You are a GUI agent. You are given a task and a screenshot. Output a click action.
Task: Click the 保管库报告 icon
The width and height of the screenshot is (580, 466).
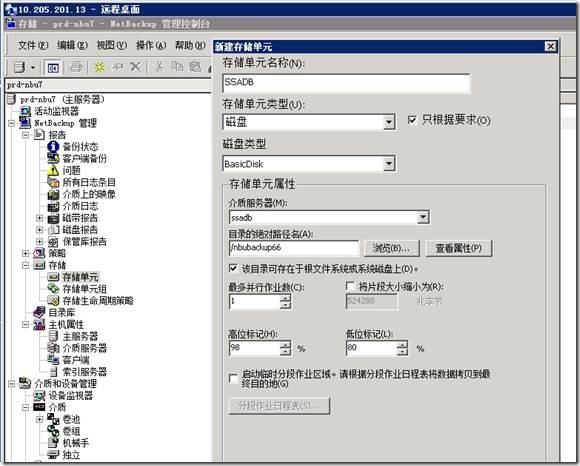coord(53,242)
